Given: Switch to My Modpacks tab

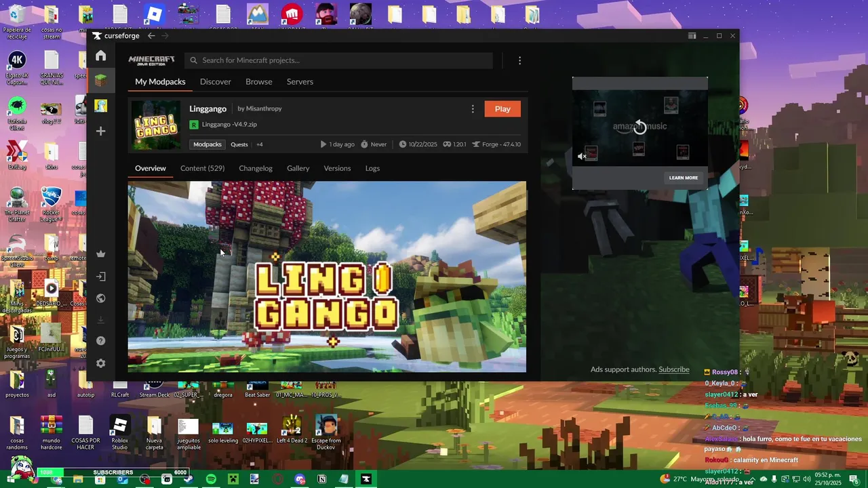Looking at the screenshot, I should click(160, 81).
